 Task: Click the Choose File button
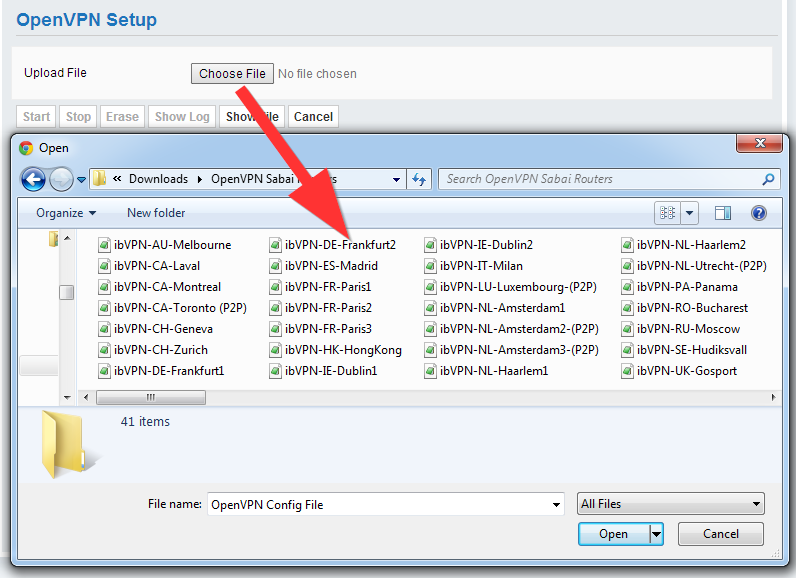pyautogui.click(x=232, y=74)
